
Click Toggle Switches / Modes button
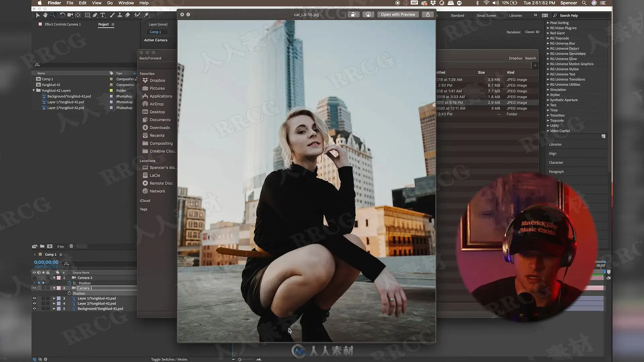169,359
